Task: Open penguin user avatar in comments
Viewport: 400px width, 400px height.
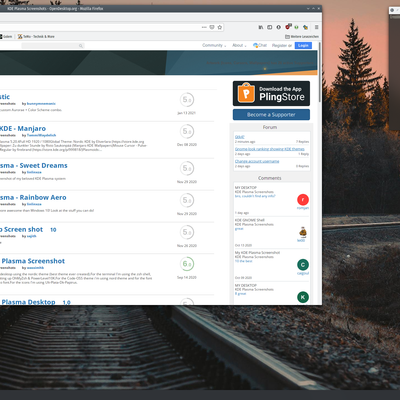Action: tap(303, 232)
